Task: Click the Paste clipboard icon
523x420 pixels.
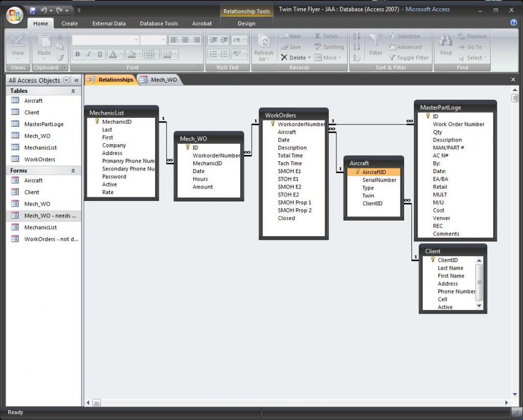Action: (x=44, y=41)
